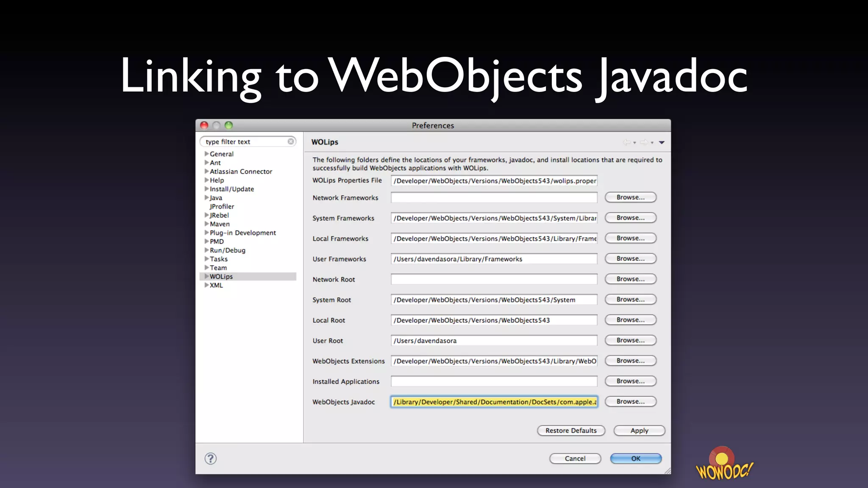This screenshot has height=488, width=868.
Task: Browse for the Network Frameworks folder
Action: coord(630,197)
